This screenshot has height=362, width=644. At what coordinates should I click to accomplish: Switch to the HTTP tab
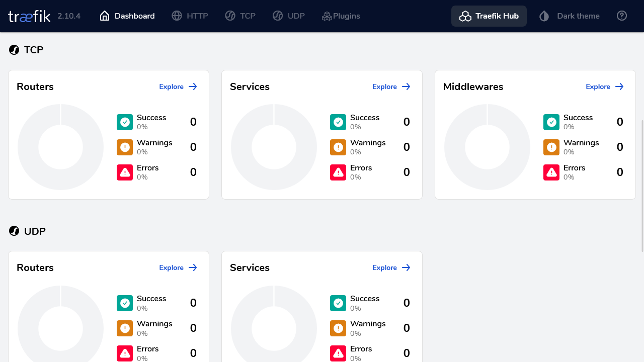(190, 16)
